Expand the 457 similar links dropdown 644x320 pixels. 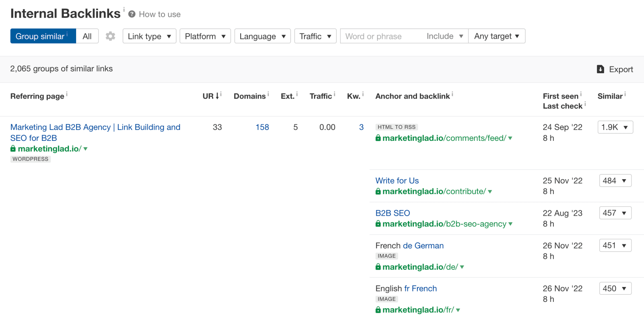click(x=615, y=213)
